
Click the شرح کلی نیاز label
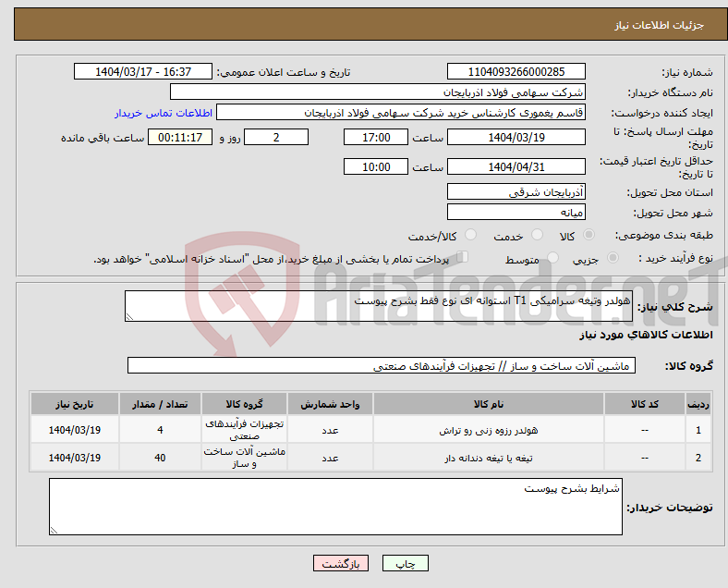675,307
